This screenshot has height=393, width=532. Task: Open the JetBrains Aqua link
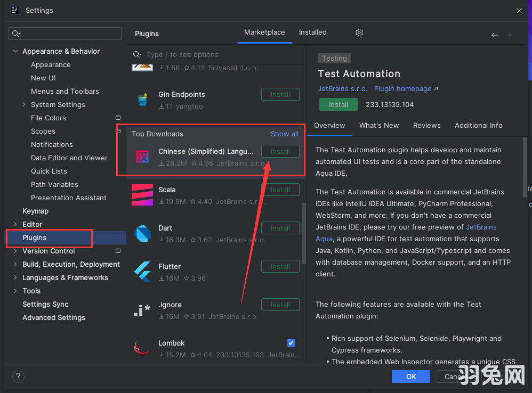pyautogui.click(x=481, y=227)
